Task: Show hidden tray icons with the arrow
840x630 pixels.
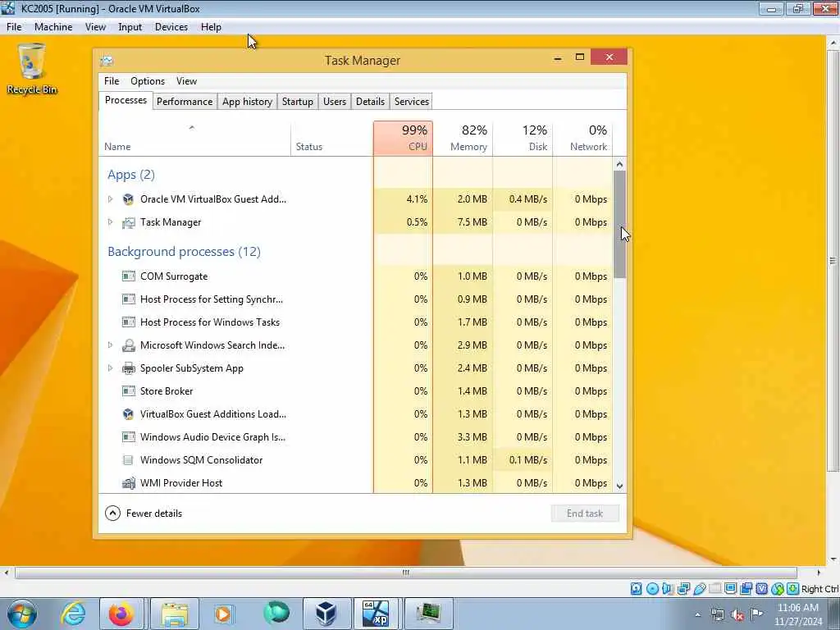Action: tap(697, 614)
